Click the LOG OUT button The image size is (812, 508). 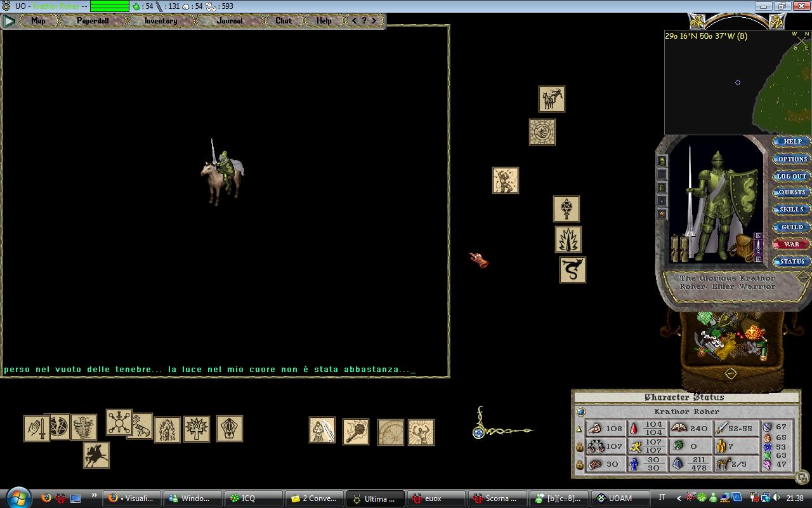coord(792,176)
